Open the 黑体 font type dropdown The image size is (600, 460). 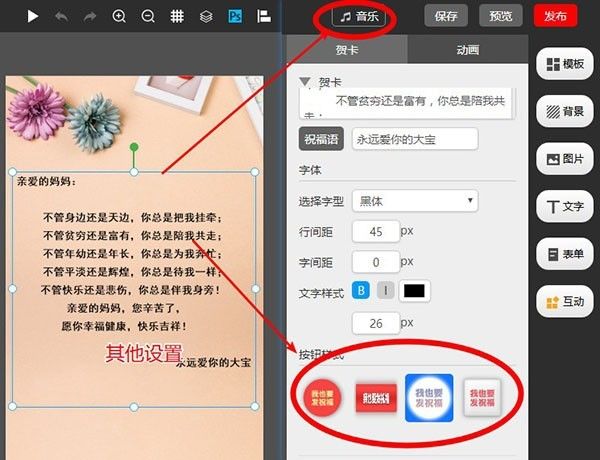point(415,201)
